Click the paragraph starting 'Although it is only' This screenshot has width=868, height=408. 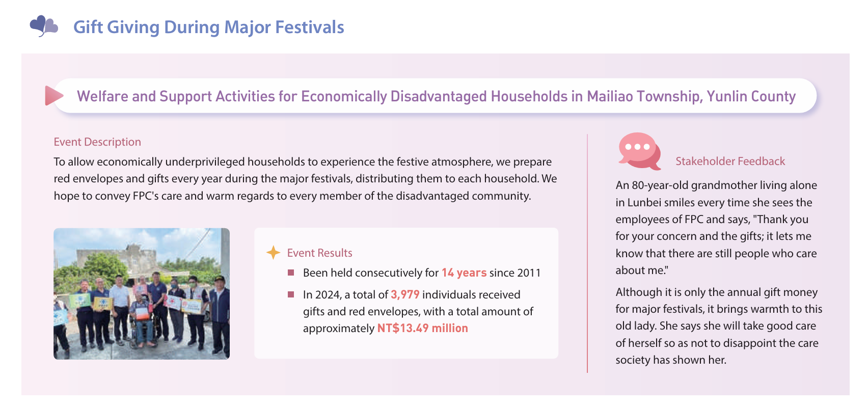718,326
